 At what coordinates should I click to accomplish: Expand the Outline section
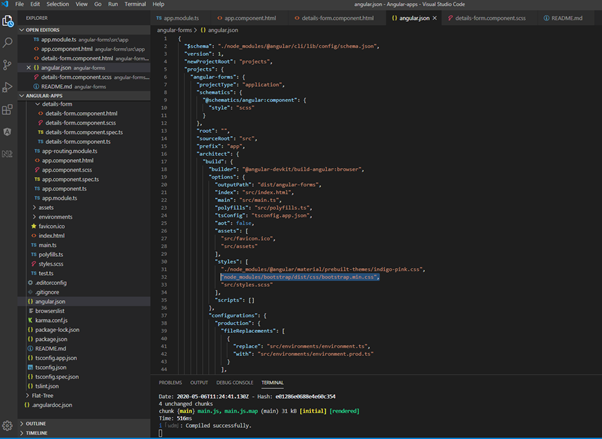click(22, 424)
